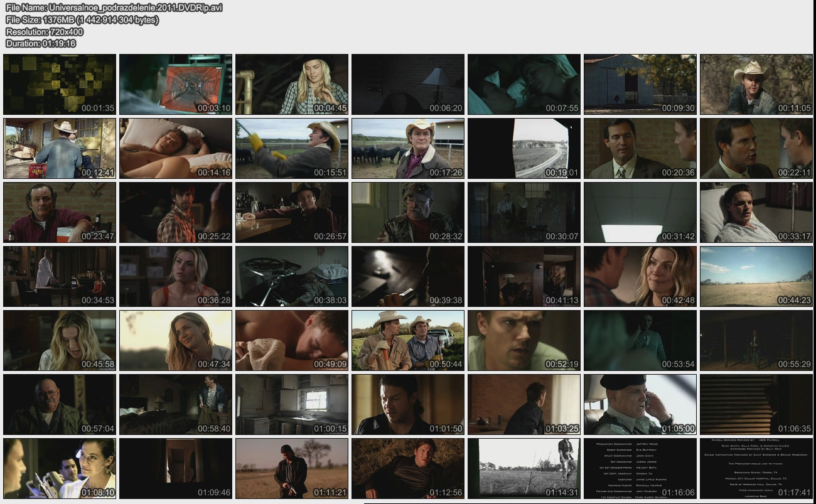This screenshot has height=504, width=816.
Task: Click the thumbnail timestamped 00:01:35
Action: 60,84
